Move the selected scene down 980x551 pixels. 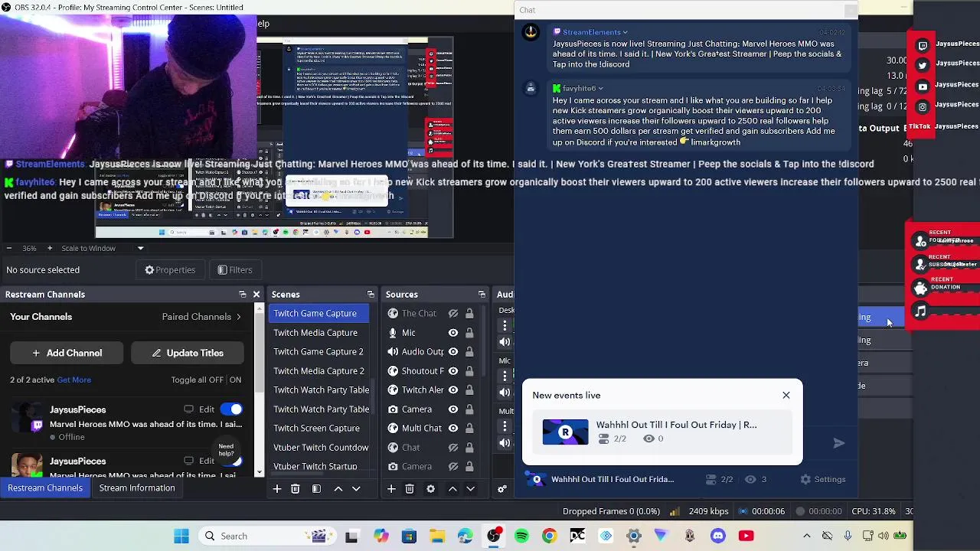coord(356,489)
